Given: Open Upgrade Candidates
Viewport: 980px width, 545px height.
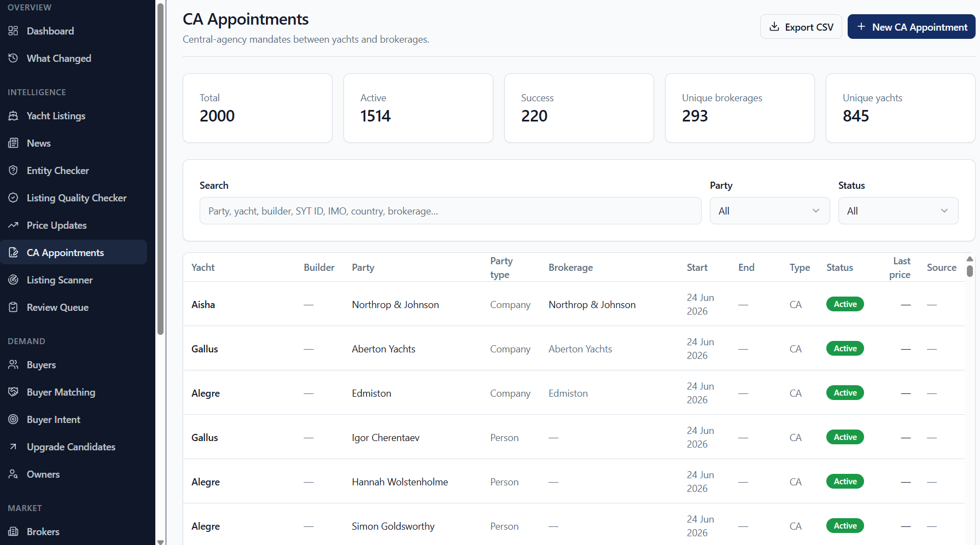Looking at the screenshot, I should point(73,447).
